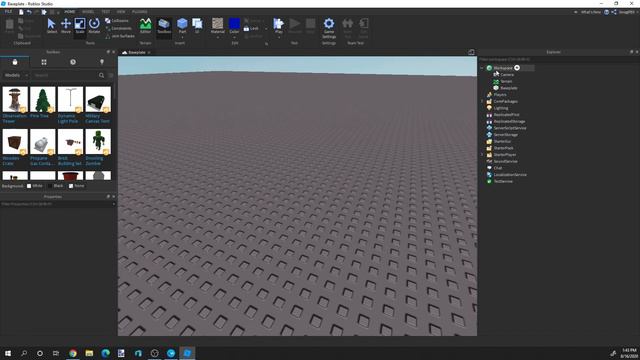Open the Play mode dropdown arrow

279,38
